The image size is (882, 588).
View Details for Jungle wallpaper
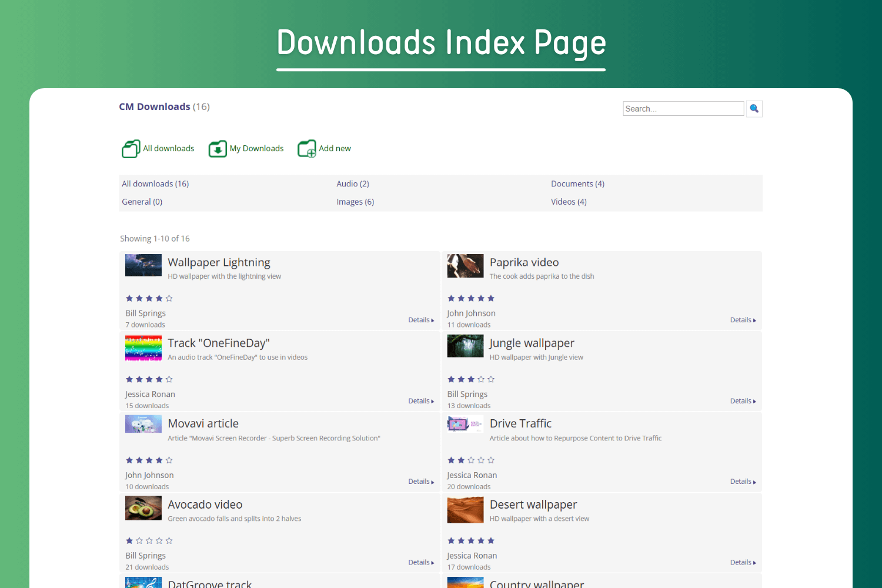point(743,401)
